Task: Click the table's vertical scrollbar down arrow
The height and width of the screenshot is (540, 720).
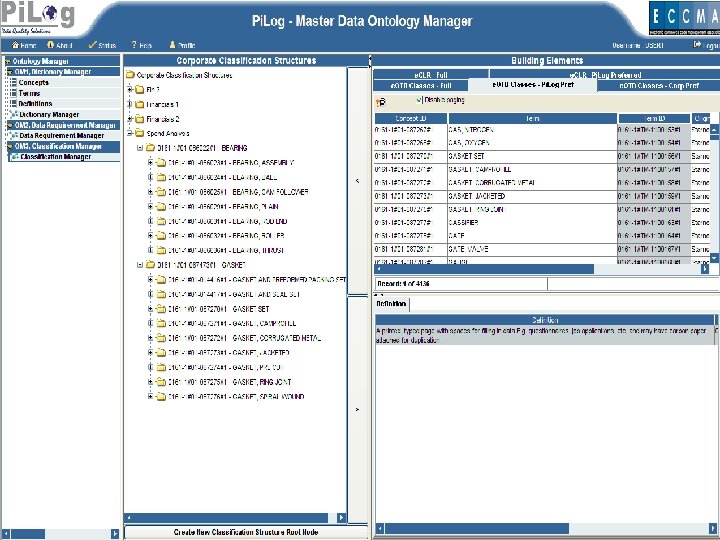Action: pos(714,258)
